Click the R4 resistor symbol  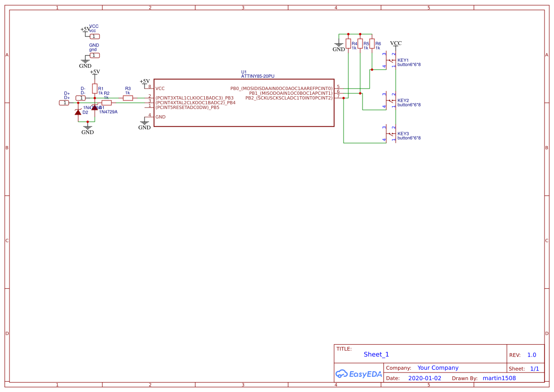click(348, 44)
